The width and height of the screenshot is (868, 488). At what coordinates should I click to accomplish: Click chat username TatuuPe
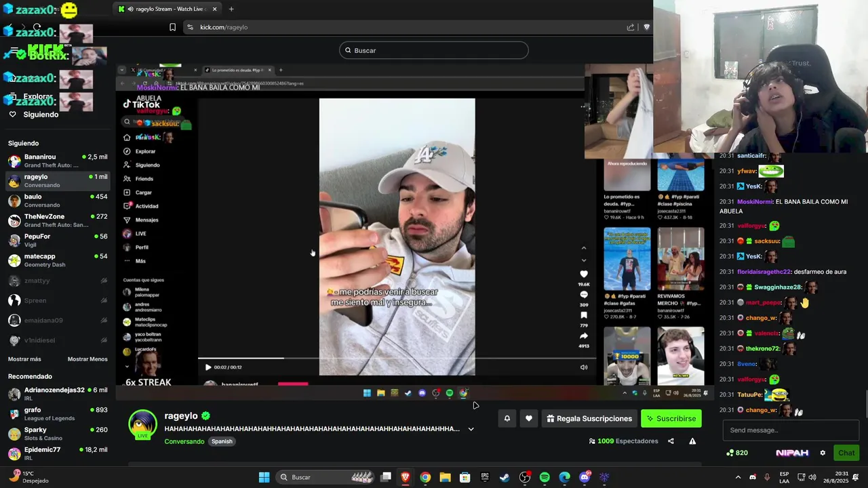750,394
